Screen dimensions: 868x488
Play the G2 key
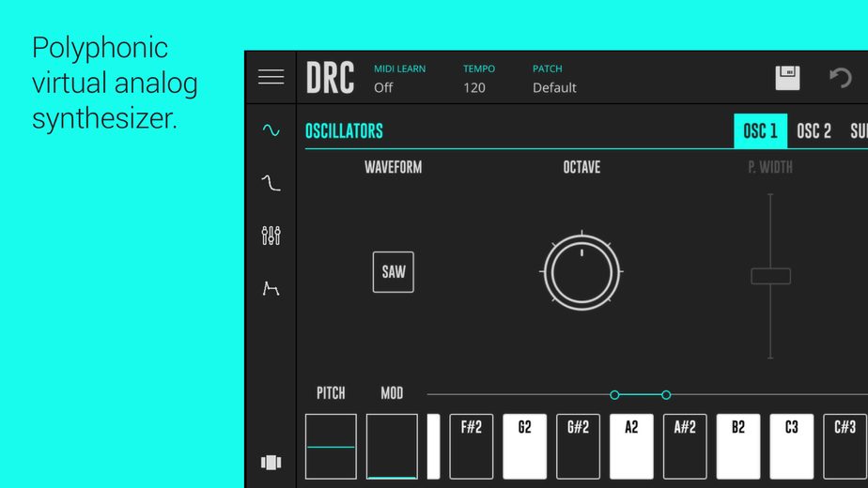[524, 447]
